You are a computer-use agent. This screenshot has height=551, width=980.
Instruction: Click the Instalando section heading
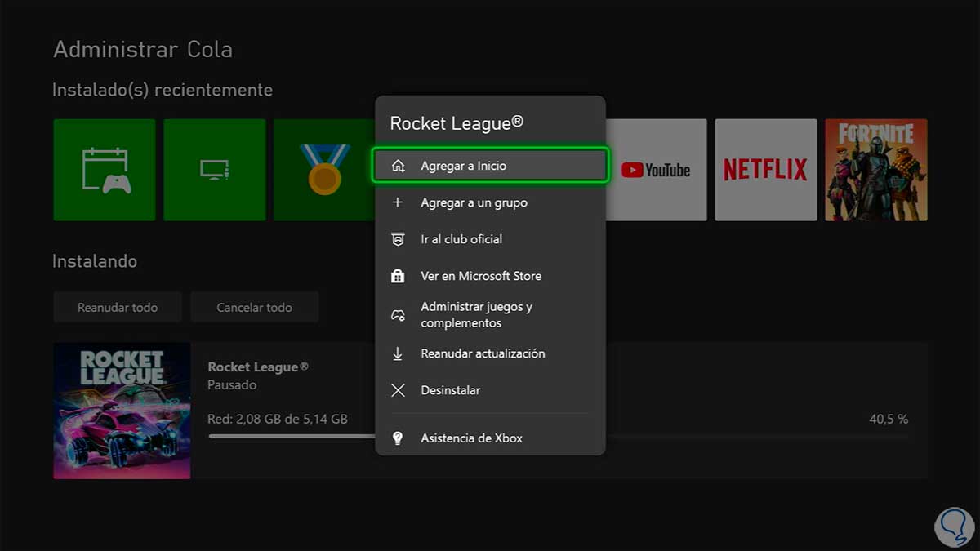pyautogui.click(x=95, y=262)
